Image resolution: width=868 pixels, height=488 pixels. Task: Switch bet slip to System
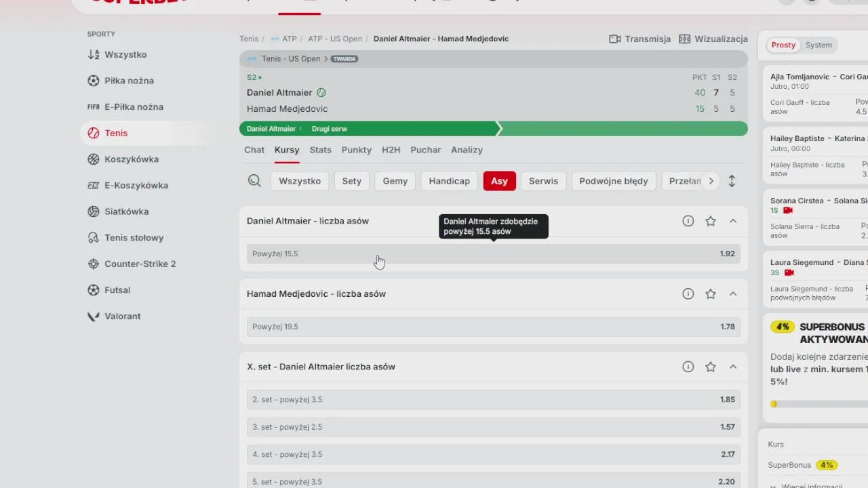point(818,45)
